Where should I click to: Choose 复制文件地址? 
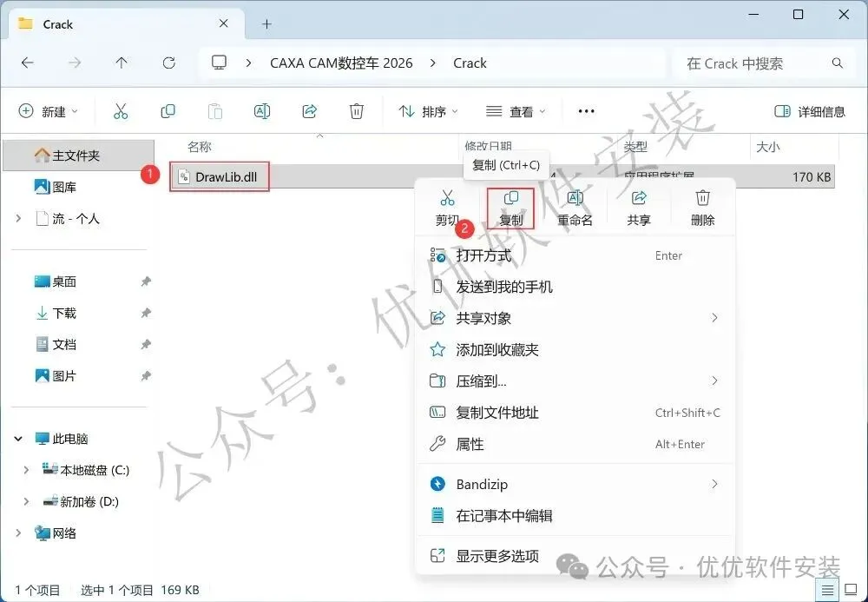tap(575, 413)
